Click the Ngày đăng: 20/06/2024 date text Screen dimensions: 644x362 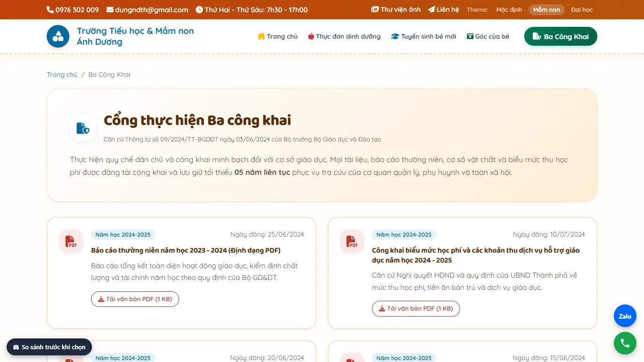(267, 358)
